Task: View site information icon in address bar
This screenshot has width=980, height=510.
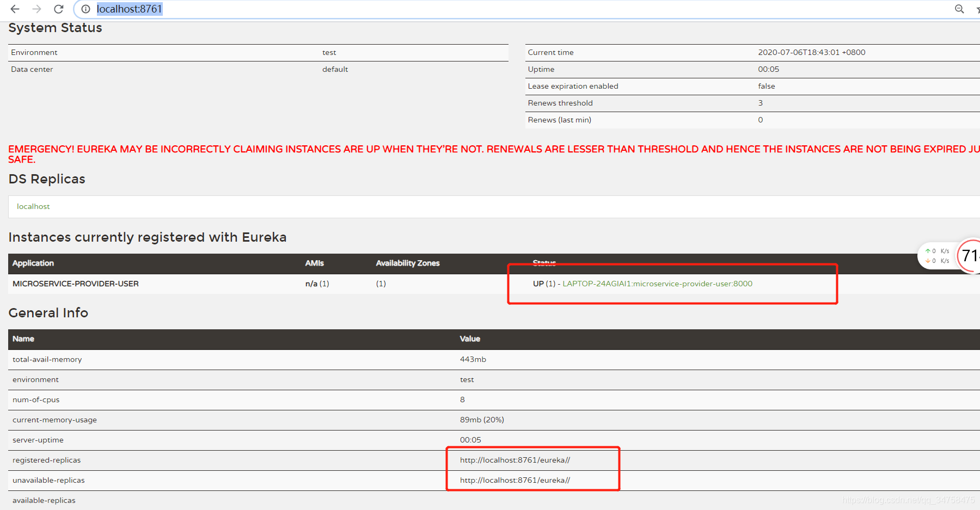Action: pyautogui.click(x=85, y=9)
